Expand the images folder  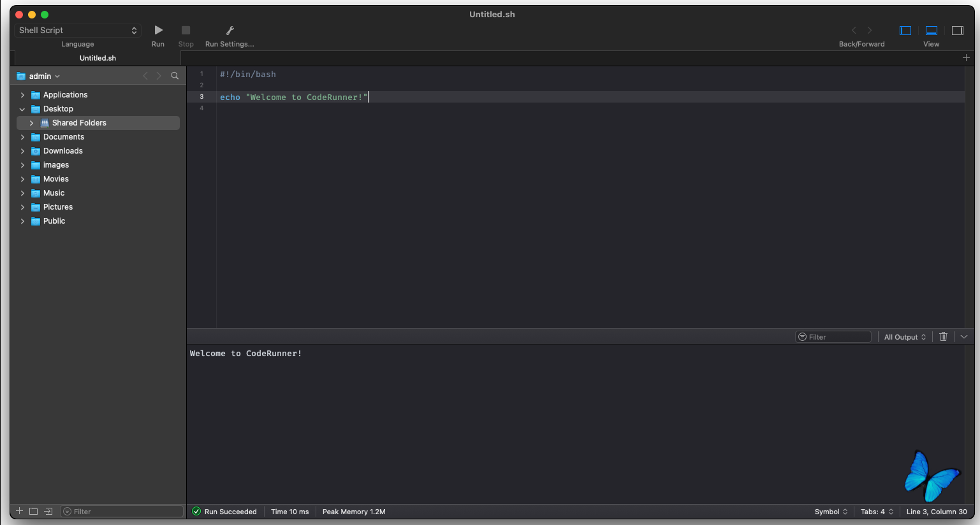point(22,165)
